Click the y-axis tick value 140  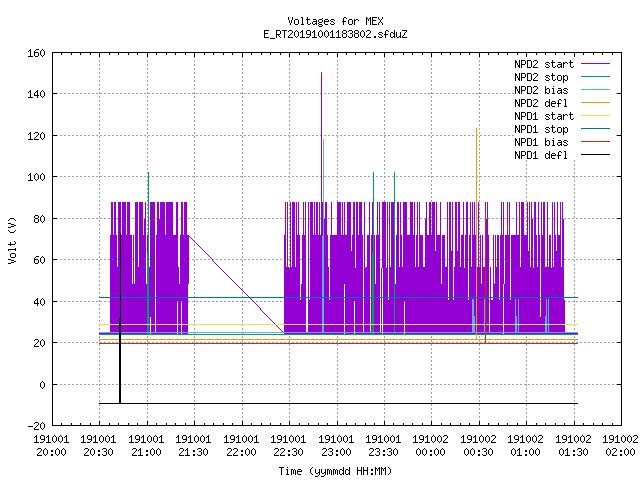(x=36, y=94)
